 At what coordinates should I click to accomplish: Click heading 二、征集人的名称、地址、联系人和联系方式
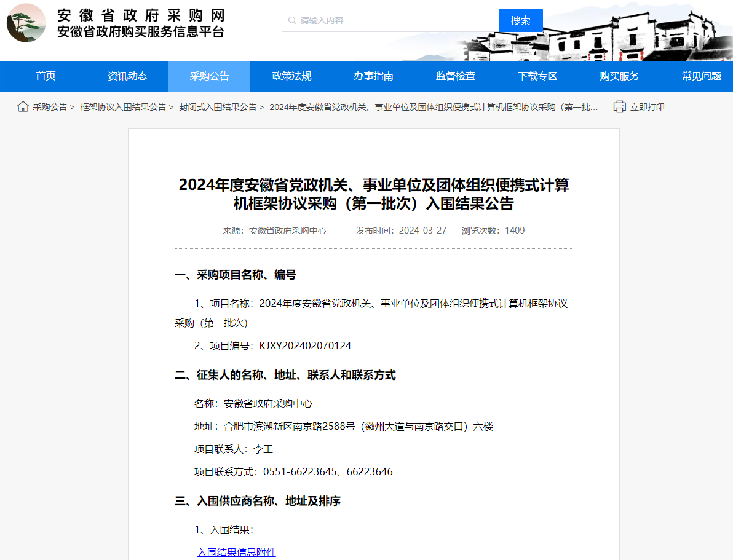pyautogui.click(x=285, y=375)
